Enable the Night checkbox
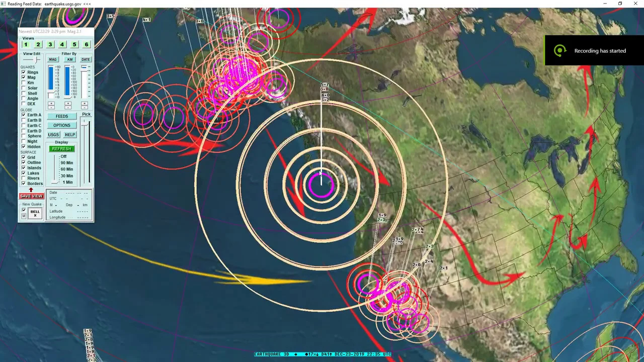Viewport: 644px width, 362px height. (23, 141)
